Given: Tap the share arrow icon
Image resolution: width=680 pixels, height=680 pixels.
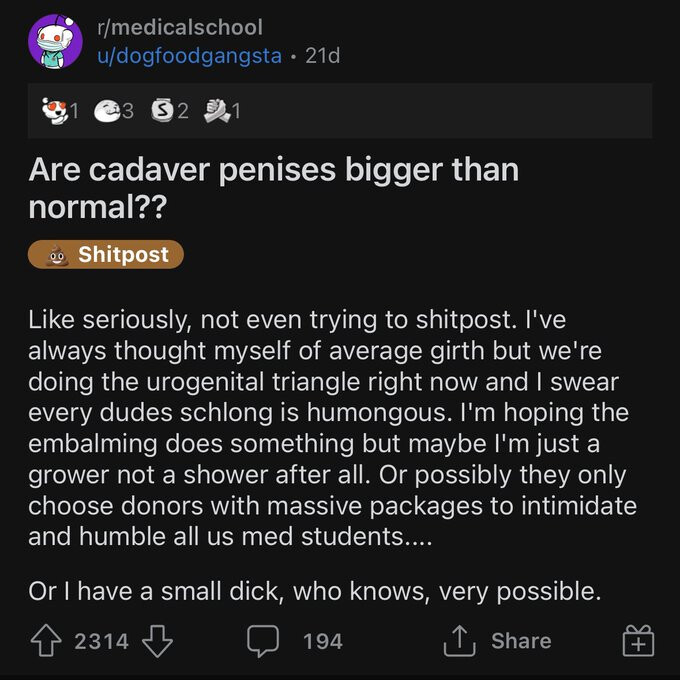Looking at the screenshot, I should point(456,641).
